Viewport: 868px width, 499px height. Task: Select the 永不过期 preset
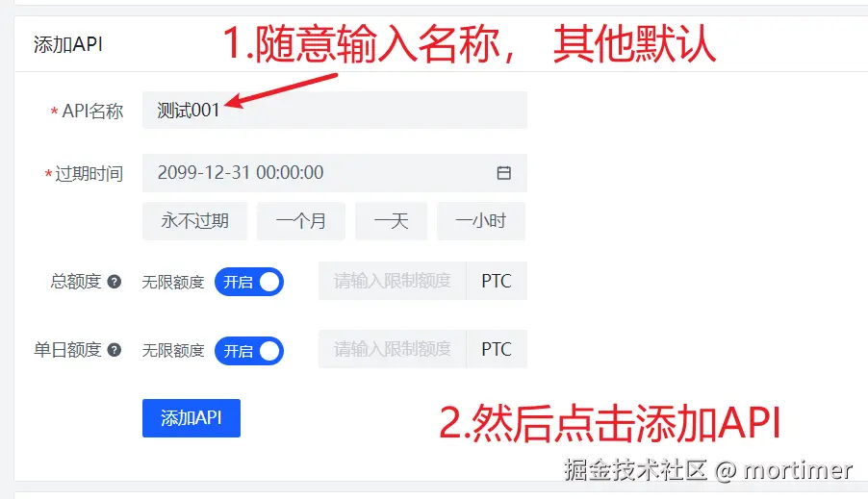pyautogui.click(x=194, y=221)
